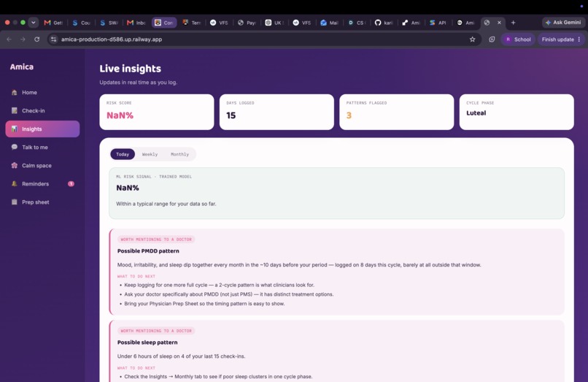
Task: Switch to the 'Mail' tab
Action: click(330, 23)
